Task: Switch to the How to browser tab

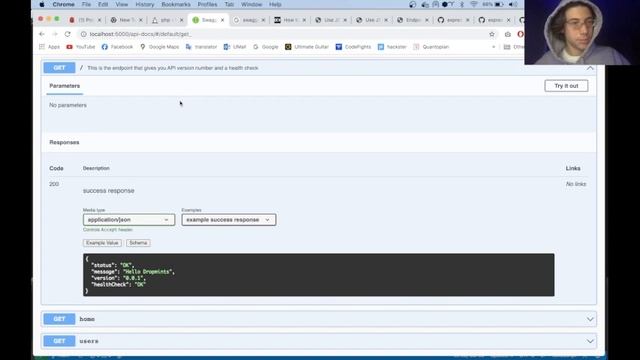Action: coord(289,20)
